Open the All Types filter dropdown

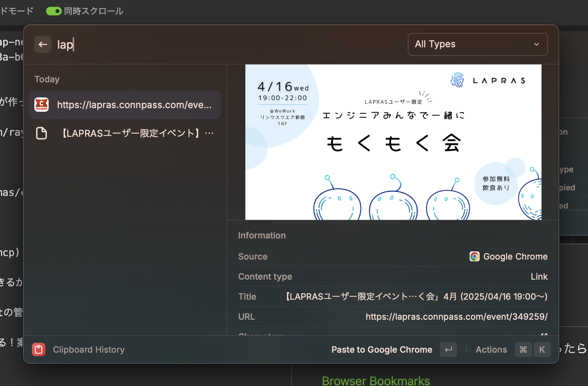tap(477, 44)
